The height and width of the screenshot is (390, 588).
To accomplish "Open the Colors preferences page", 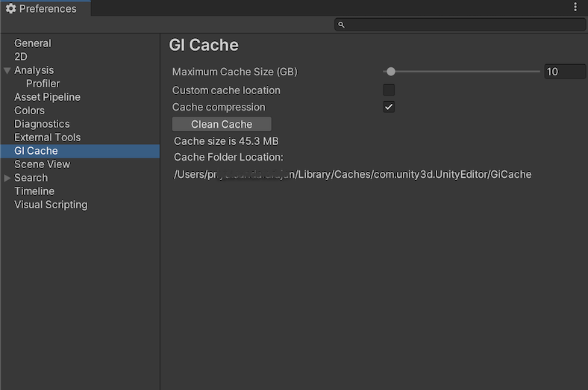I will pos(29,111).
